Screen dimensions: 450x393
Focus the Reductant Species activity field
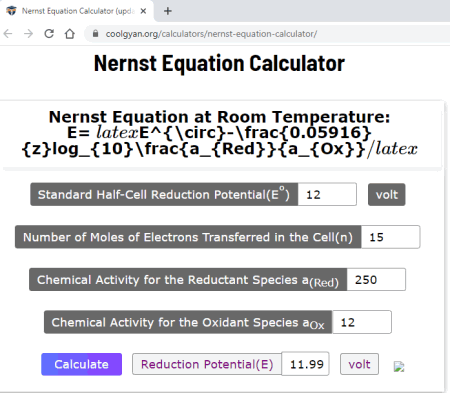click(x=376, y=280)
